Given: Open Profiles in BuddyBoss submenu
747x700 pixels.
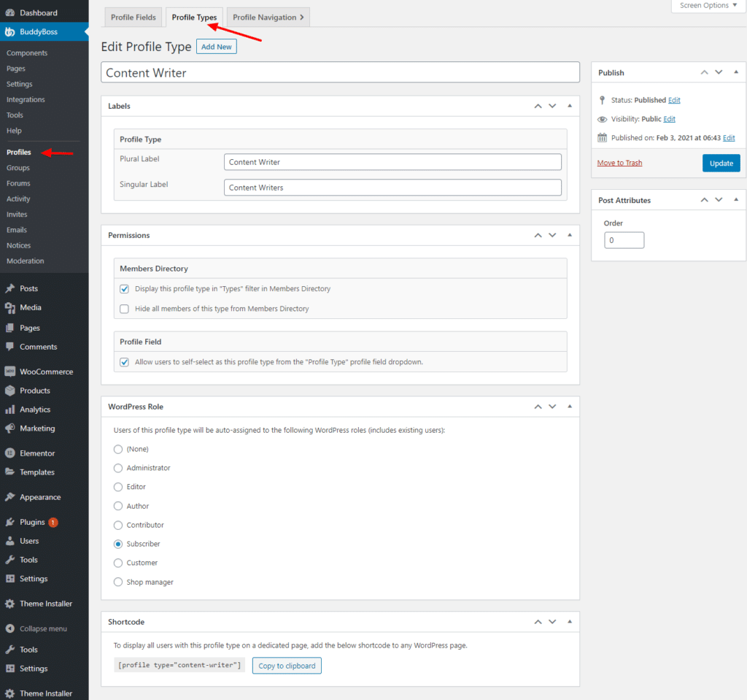Looking at the screenshot, I should coord(18,152).
